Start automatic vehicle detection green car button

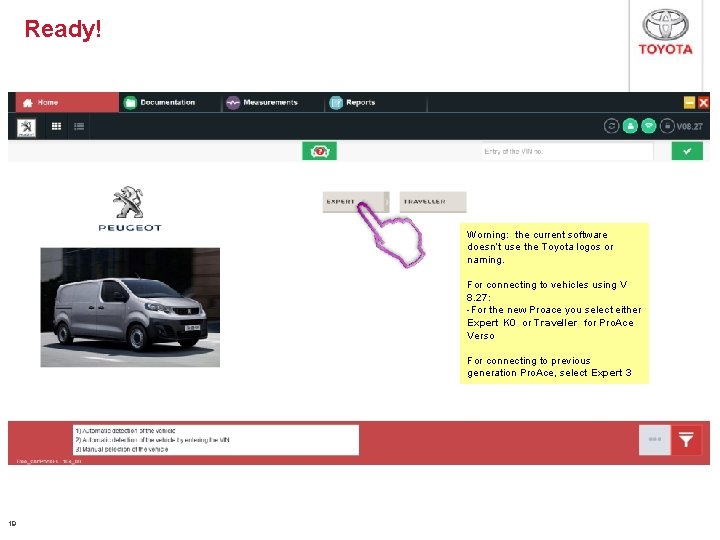(320, 151)
